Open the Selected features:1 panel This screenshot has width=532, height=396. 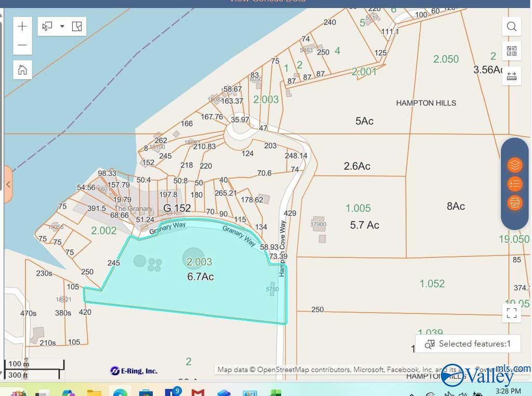pyautogui.click(x=468, y=344)
